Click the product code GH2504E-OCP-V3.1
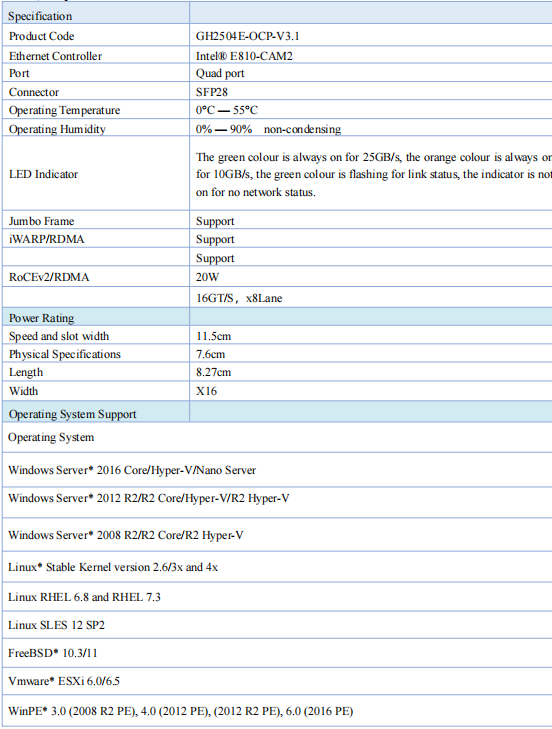Screen dimensions: 552x729 point(247,36)
